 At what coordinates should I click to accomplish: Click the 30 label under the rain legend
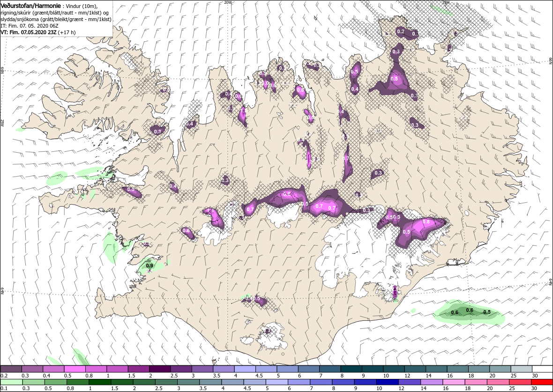[534, 389]
